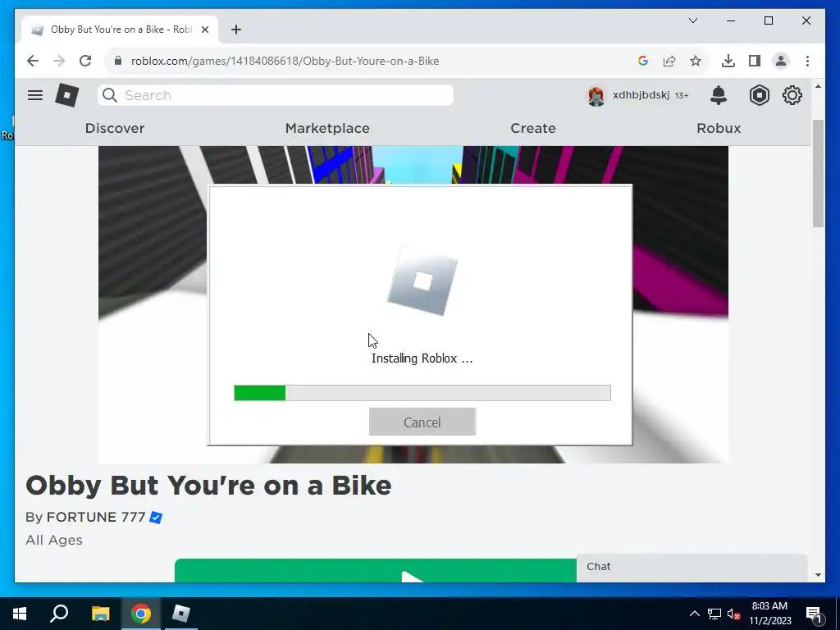Click the Windows Start button
Viewport: 840px width, 630px height.
tap(20, 614)
